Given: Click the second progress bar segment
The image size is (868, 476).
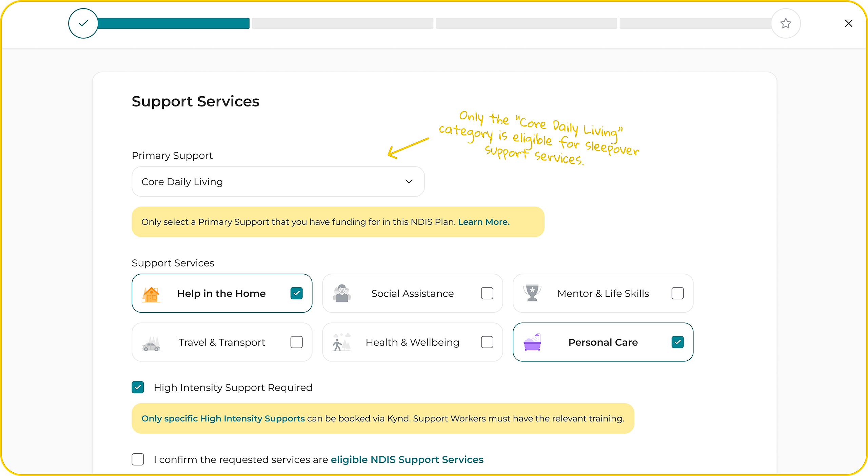Looking at the screenshot, I should click(x=342, y=23).
